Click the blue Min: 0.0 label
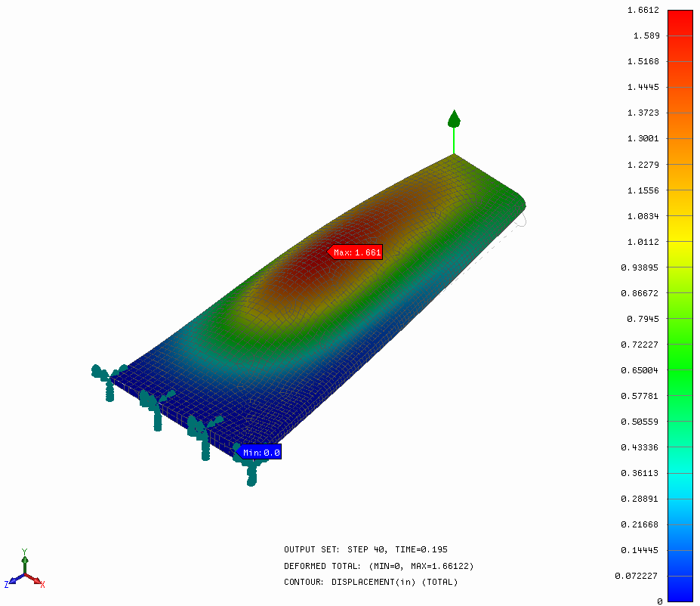 pos(259,453)
